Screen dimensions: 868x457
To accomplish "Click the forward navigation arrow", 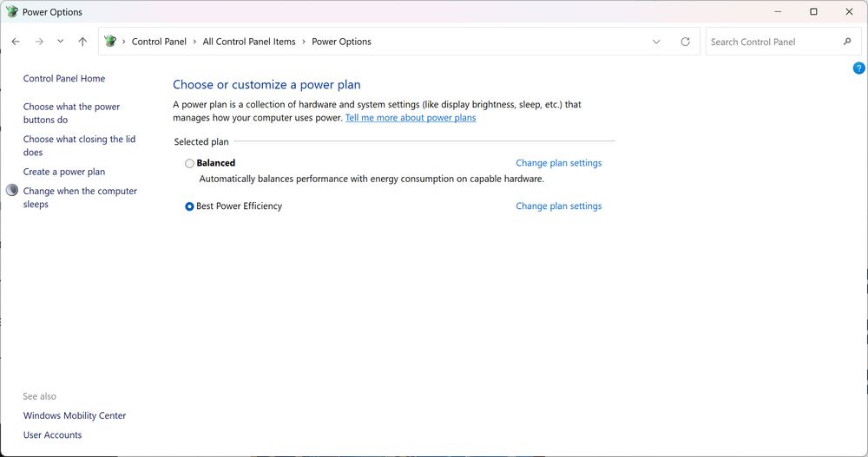I will (39, 42).
